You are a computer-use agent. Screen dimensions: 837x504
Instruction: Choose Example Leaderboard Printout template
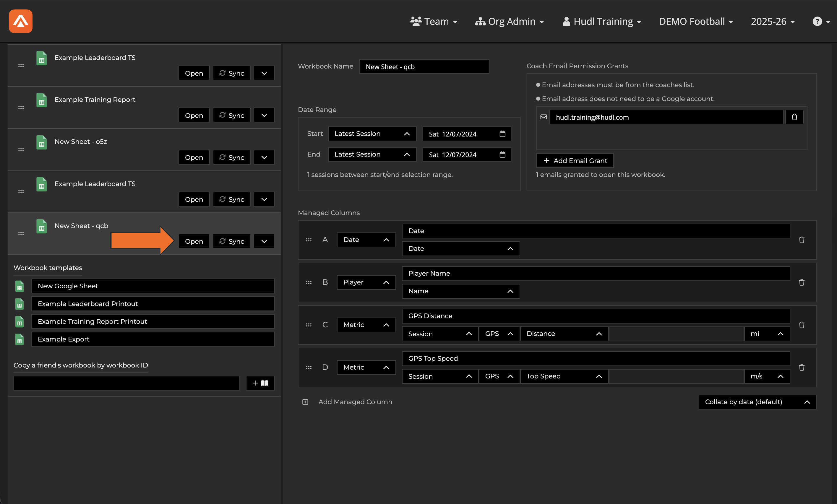(153, 304)
